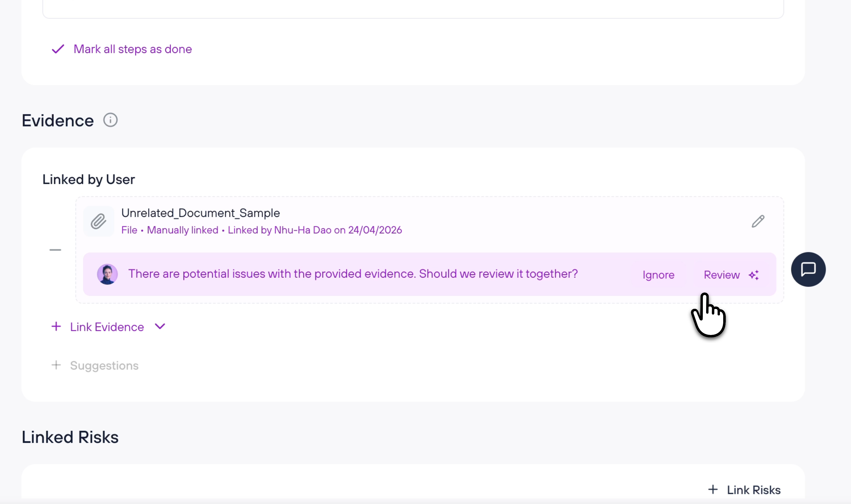
Task: Click Mark all steps as done
Action: (132, 49)
